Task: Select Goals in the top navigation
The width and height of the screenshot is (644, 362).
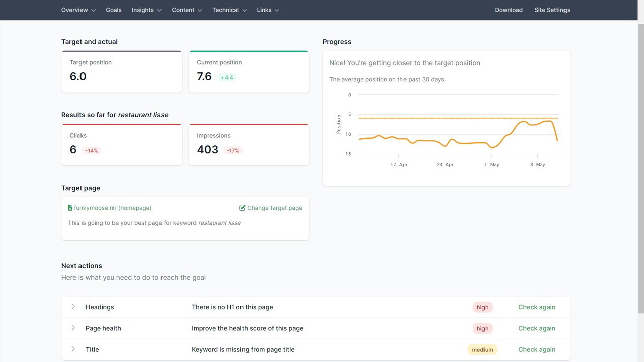Action: coord(113,10)
